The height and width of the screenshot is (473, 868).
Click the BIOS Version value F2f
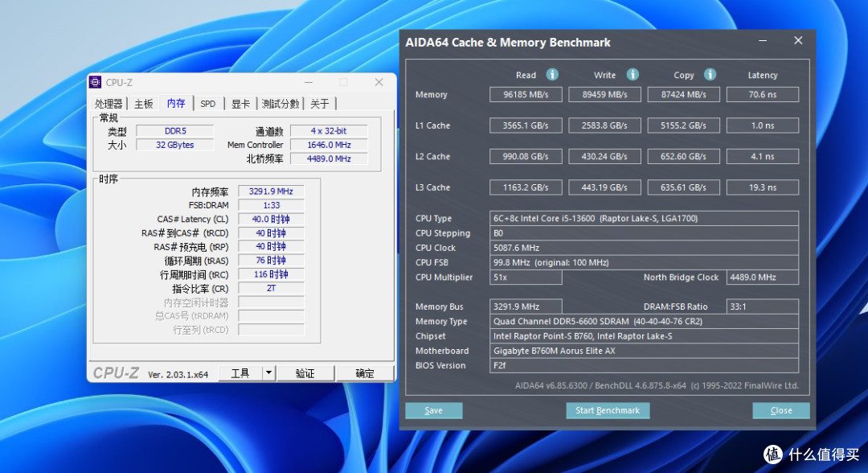click(x=645, y=365)
